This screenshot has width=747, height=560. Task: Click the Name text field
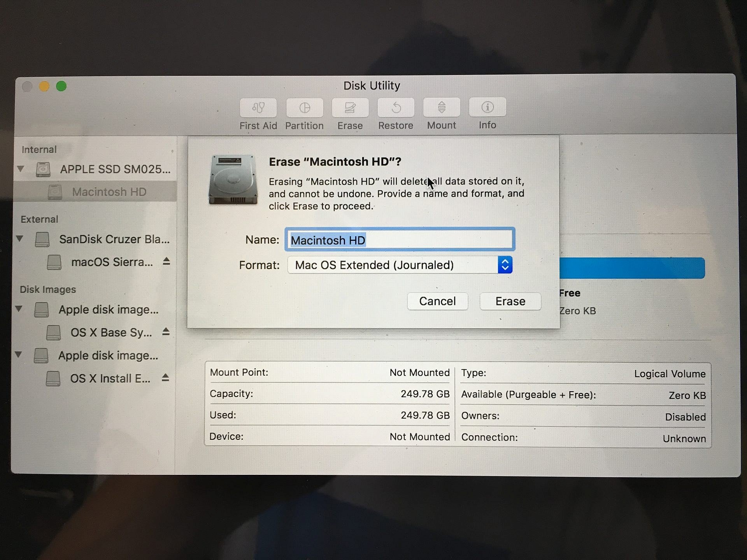400,240
